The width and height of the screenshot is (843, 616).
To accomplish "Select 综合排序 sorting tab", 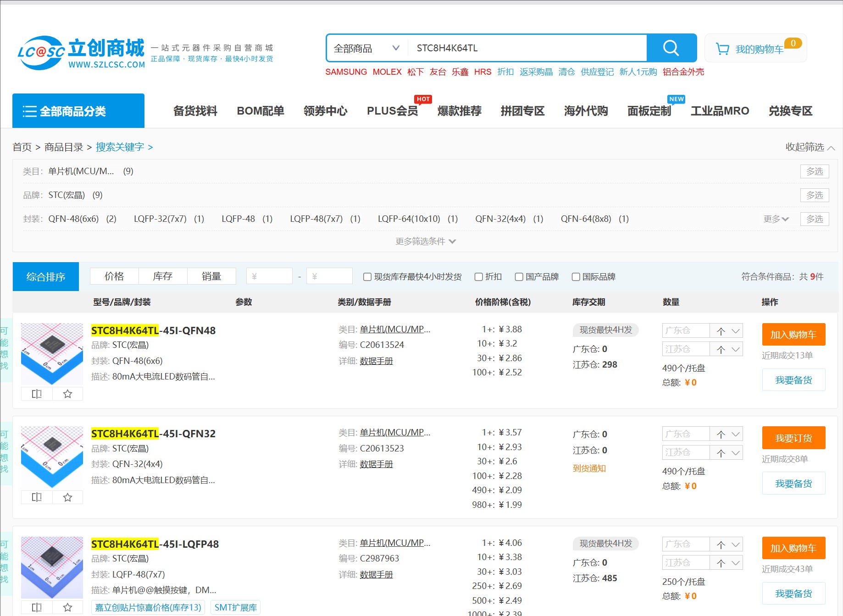I will tap(46, 277).
